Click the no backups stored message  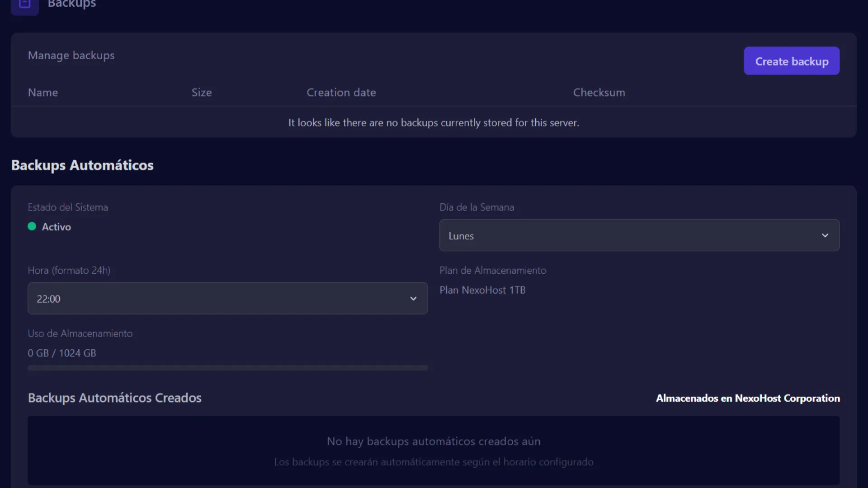[433, 123]
